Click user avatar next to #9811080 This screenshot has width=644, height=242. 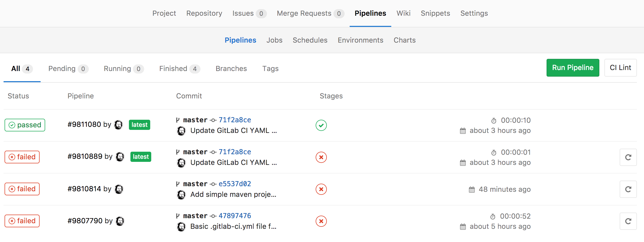[x=118, y=125]
